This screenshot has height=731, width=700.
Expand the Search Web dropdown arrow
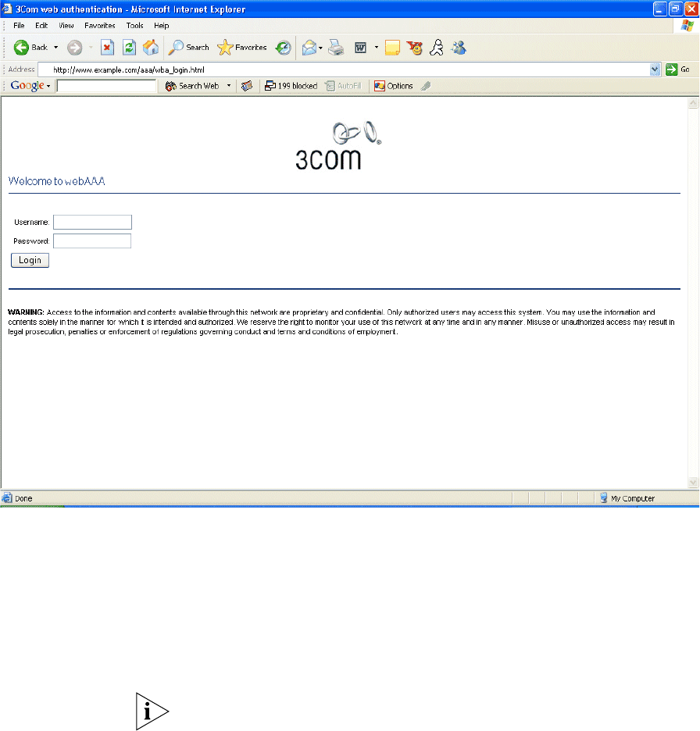pyautogui.click(x=228, y=86)
